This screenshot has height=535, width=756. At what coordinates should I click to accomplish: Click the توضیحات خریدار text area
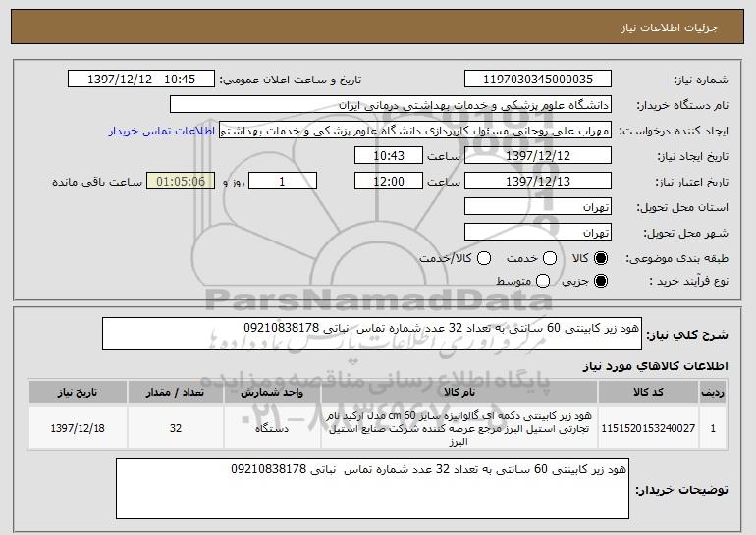(372, 489)
